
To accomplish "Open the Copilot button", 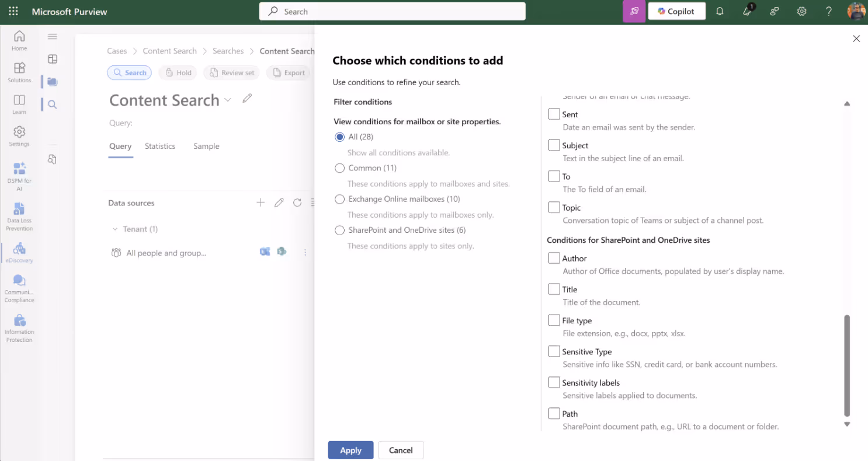I will (x=676, y=11).
